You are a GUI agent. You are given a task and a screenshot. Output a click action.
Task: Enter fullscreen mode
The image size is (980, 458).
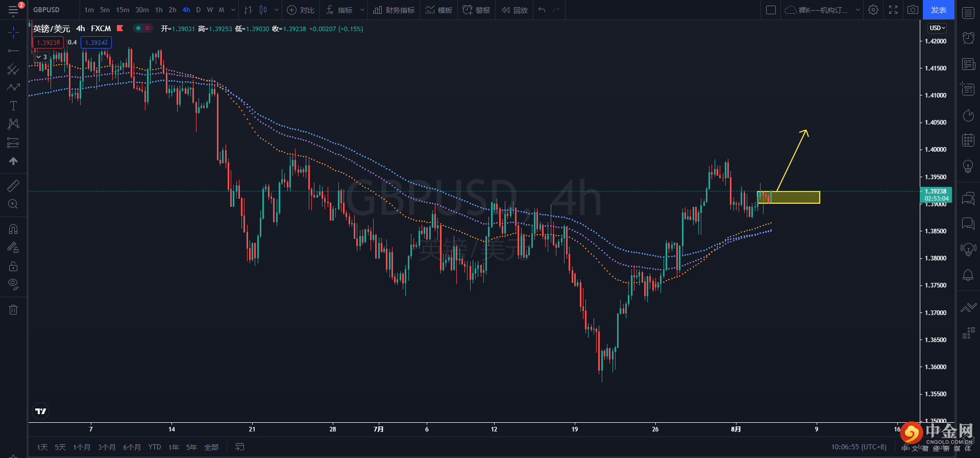(x=893, y=10)
